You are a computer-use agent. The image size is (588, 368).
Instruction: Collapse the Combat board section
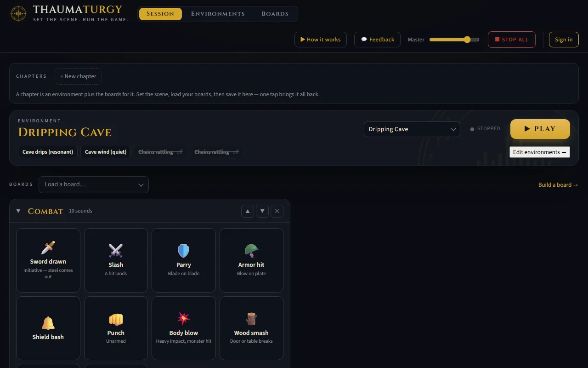click(x=18, y=211)
